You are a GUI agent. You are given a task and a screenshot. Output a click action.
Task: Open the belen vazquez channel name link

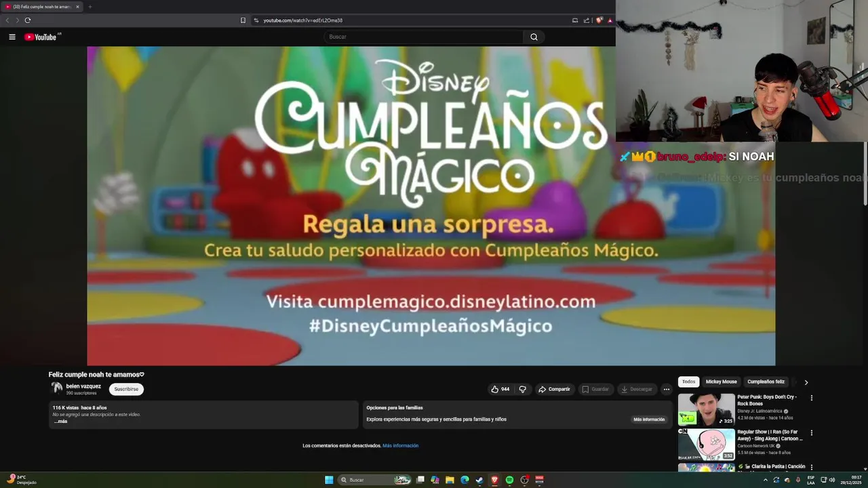[x=83, y=386]
